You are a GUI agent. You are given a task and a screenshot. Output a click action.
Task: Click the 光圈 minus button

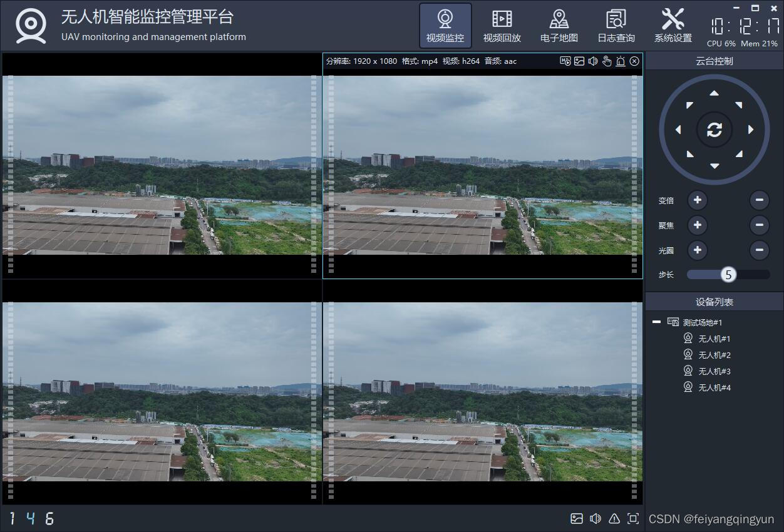759,250
